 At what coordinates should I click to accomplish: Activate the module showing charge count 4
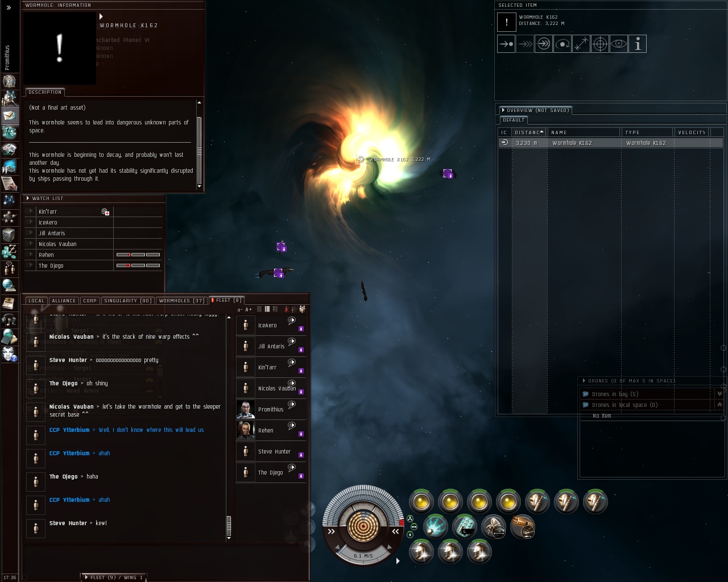tap(465, 526)
